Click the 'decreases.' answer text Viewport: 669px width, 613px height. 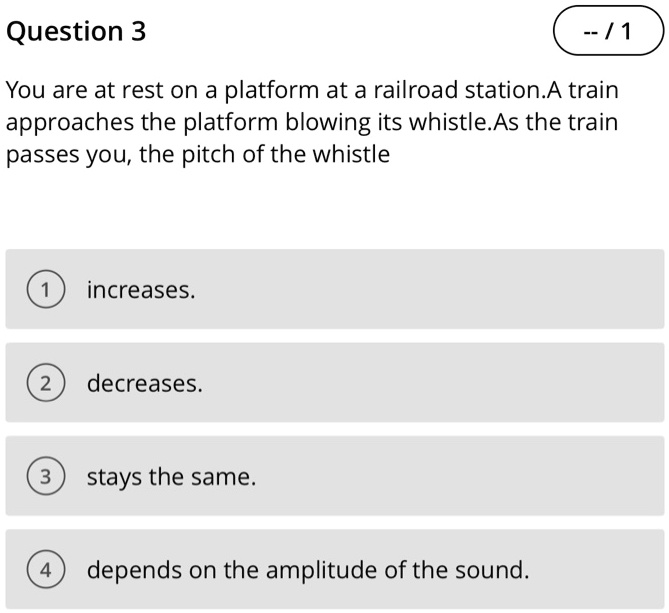pyautogui.click(x=145, y=384)
